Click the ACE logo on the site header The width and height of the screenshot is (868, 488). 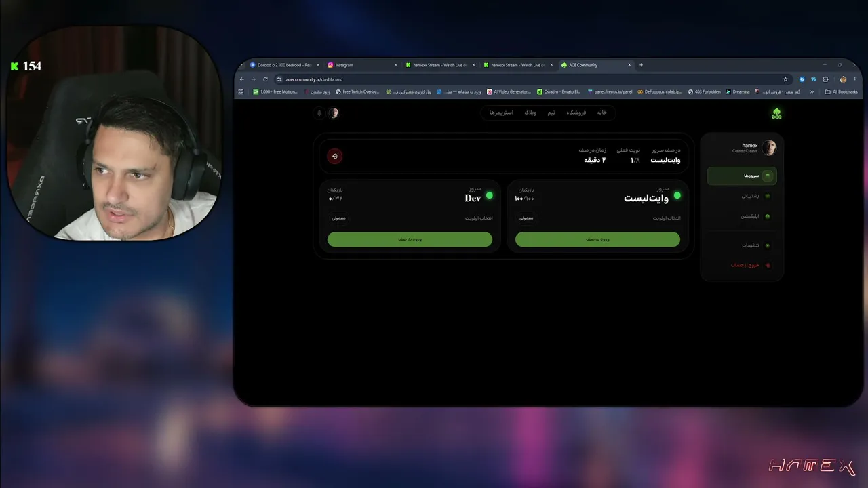click(x=776, y=113)
